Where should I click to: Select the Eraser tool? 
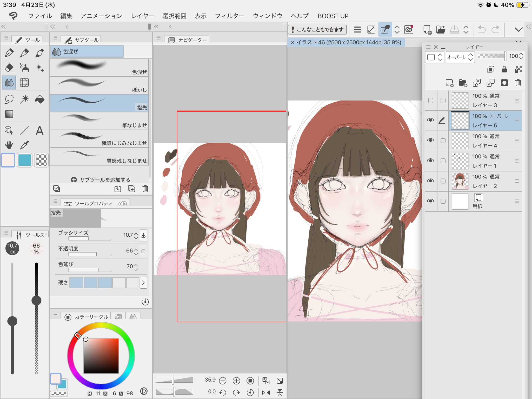click(x=9, y=68)
